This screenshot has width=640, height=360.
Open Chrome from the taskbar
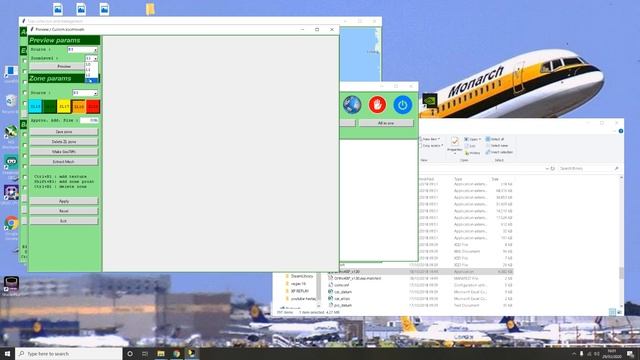pos(176,353)
